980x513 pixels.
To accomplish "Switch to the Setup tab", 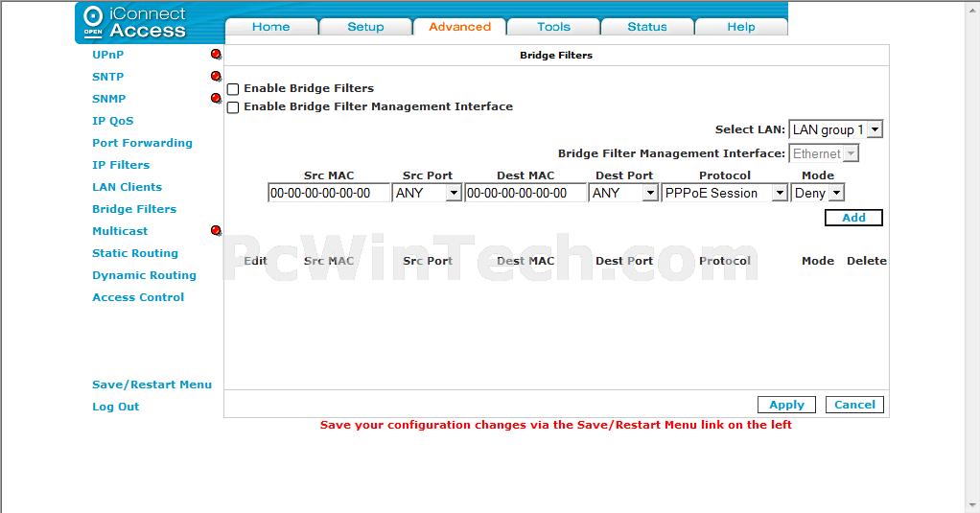I will coord(365,27).
